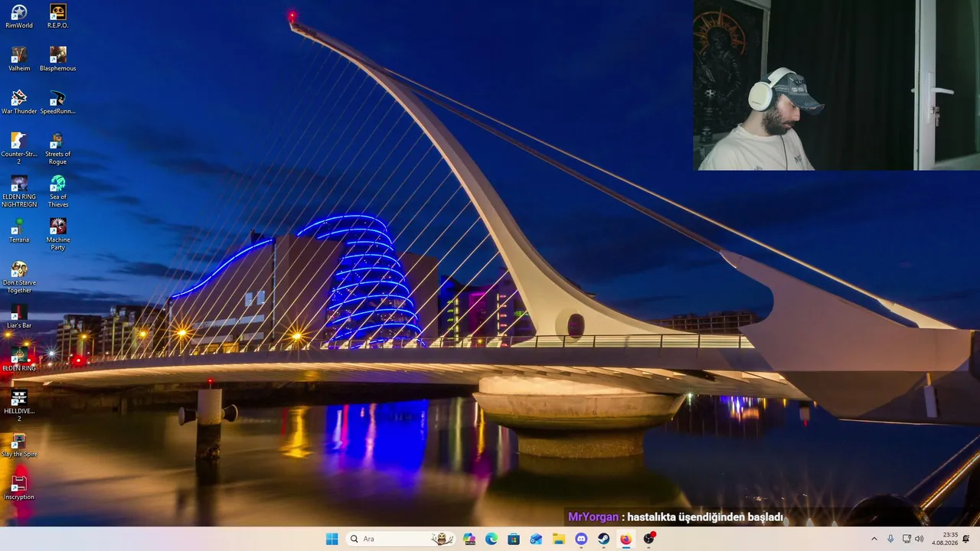Select the Streets of Rogue desktop icon
This screenshot has width=980, height=551.
click(x=58, y=148)
